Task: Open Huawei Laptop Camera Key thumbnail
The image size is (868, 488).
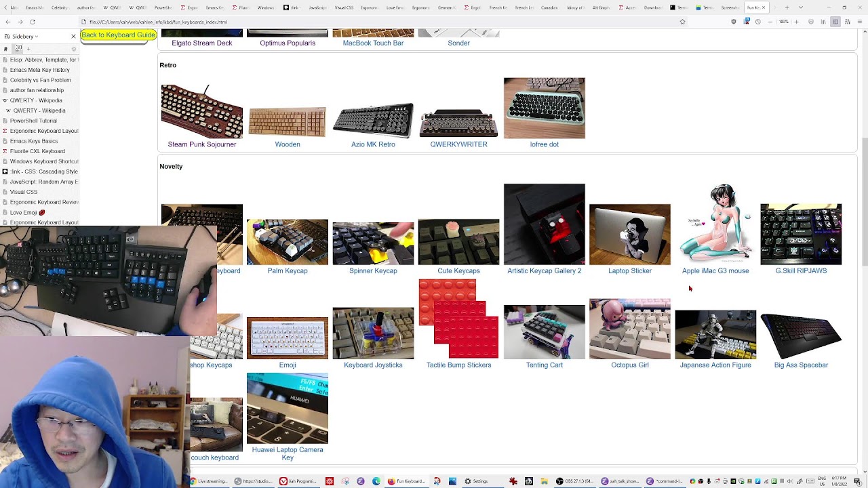Action: (288, 408)
